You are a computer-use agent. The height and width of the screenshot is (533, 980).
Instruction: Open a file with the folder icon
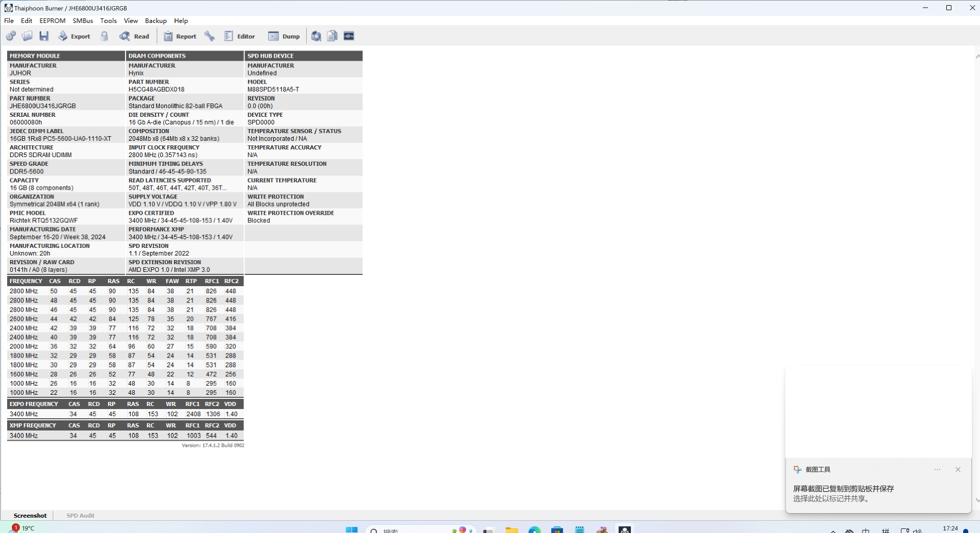(27, 36)
